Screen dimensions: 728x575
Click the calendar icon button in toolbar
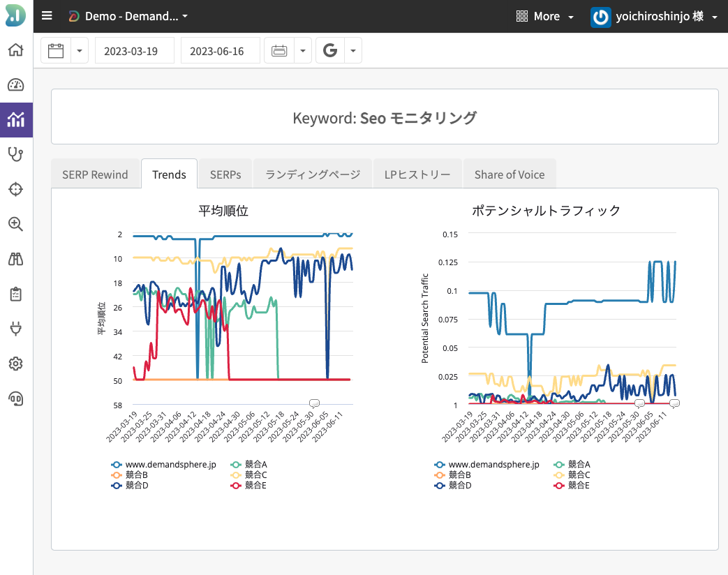click(x=56, y=50)
